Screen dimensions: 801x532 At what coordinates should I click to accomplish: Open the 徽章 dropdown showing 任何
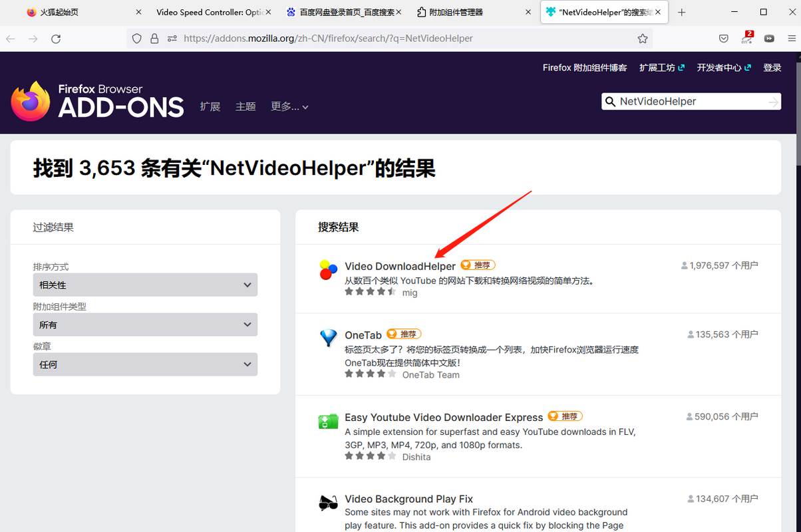click(145, 364)
